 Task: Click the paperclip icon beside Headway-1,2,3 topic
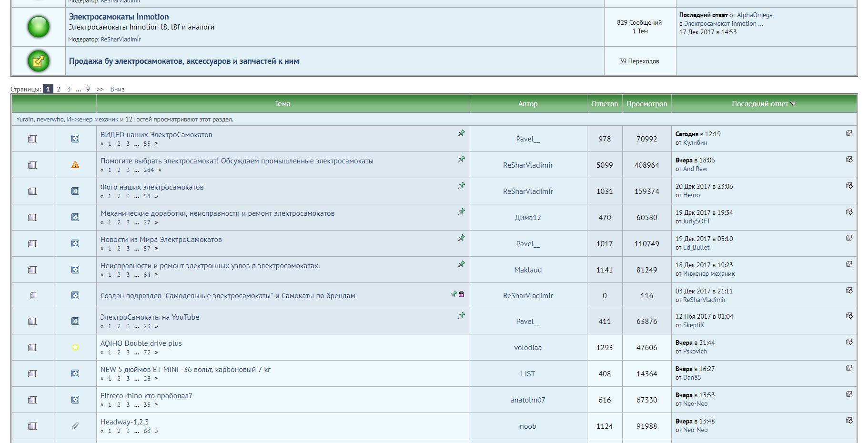coord(75,426)
